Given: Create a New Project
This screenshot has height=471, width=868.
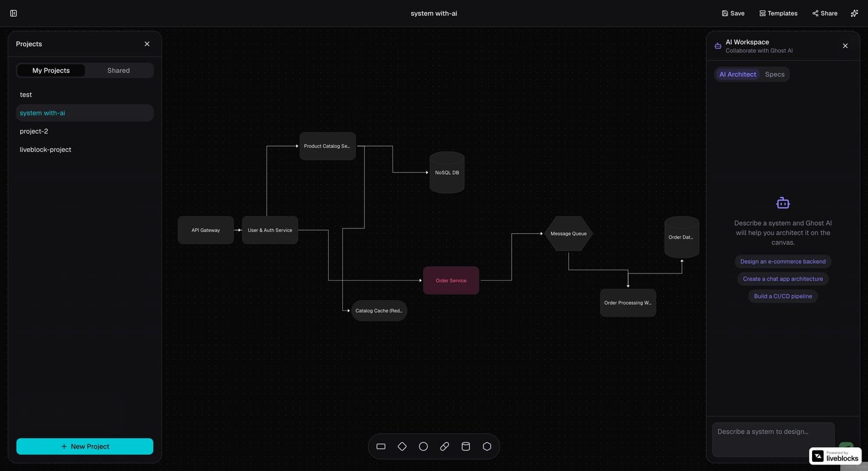Looking at the screenshot, I should 85,447.
